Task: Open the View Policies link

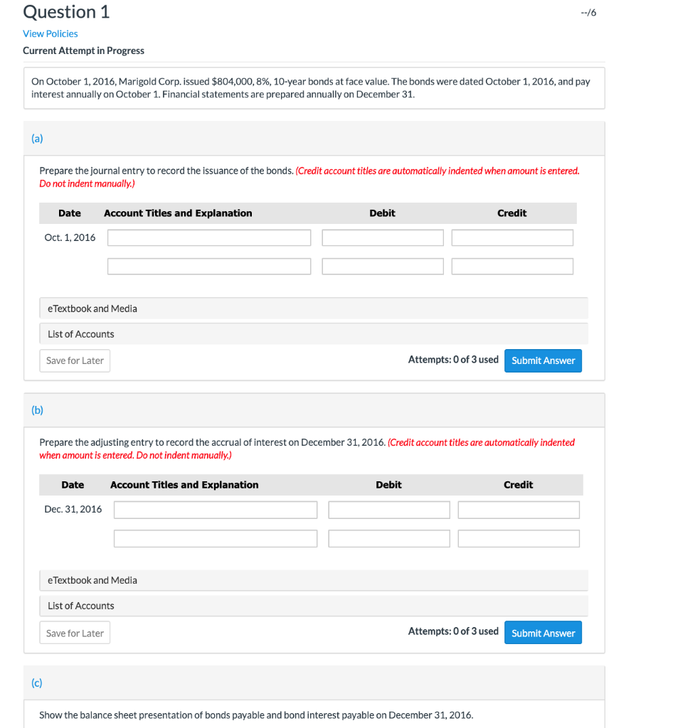Action: pyautogui.click(x=50, y=33)
